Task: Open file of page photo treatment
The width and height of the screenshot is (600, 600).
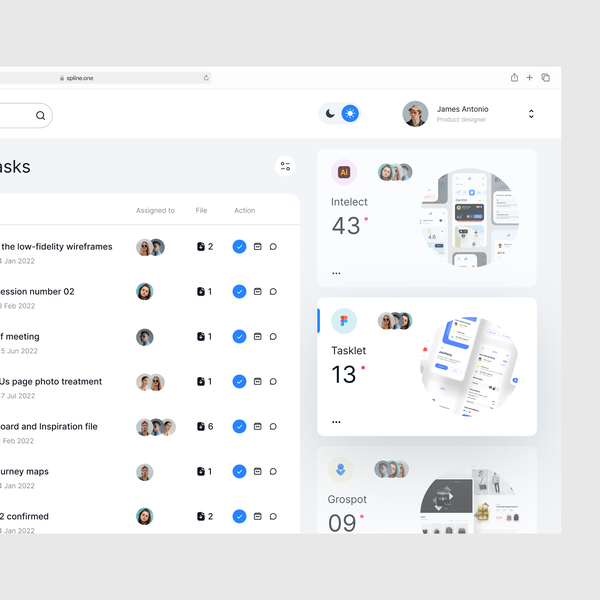Action: click(204, 382)
